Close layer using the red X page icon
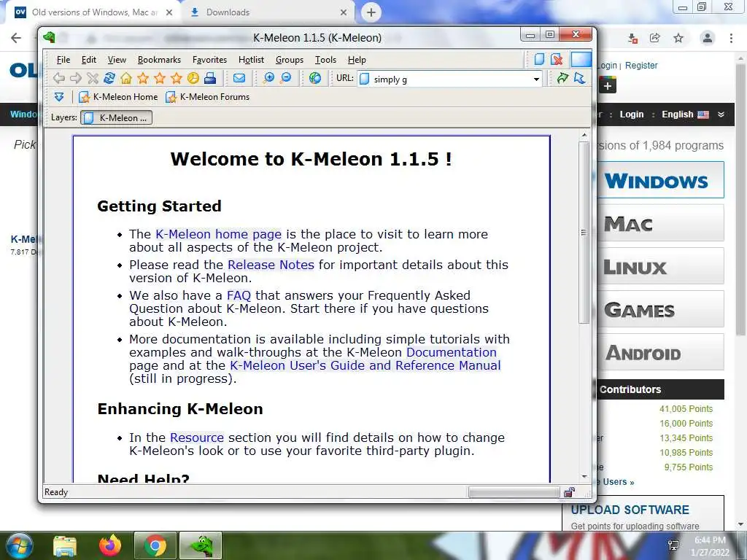The height and width of the screenshot is (560, 747). pyautogui.click(x=557, y=60)
